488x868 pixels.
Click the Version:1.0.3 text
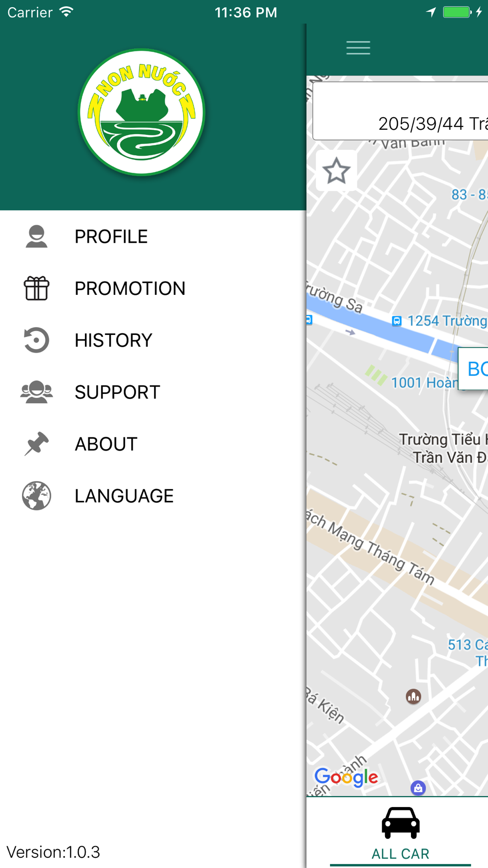[53, 852]
